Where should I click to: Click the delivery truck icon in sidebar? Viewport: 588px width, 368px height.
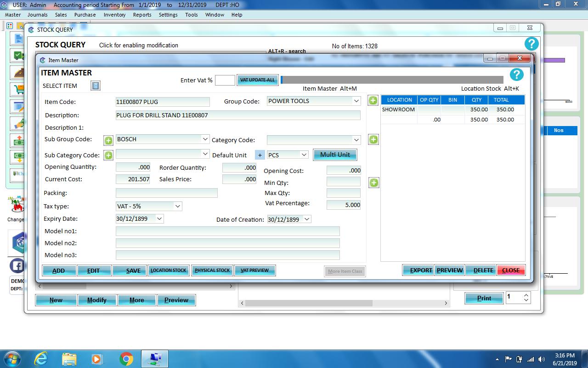click(x=17, y=55)
